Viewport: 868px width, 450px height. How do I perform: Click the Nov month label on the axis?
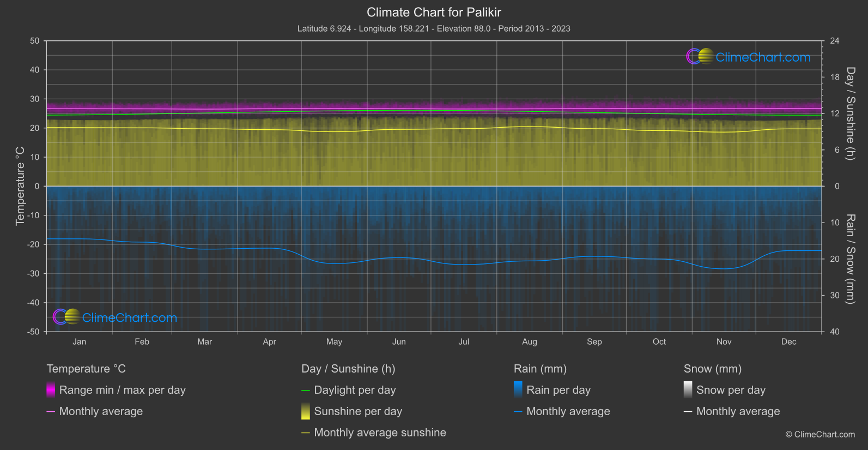(724, 341)
